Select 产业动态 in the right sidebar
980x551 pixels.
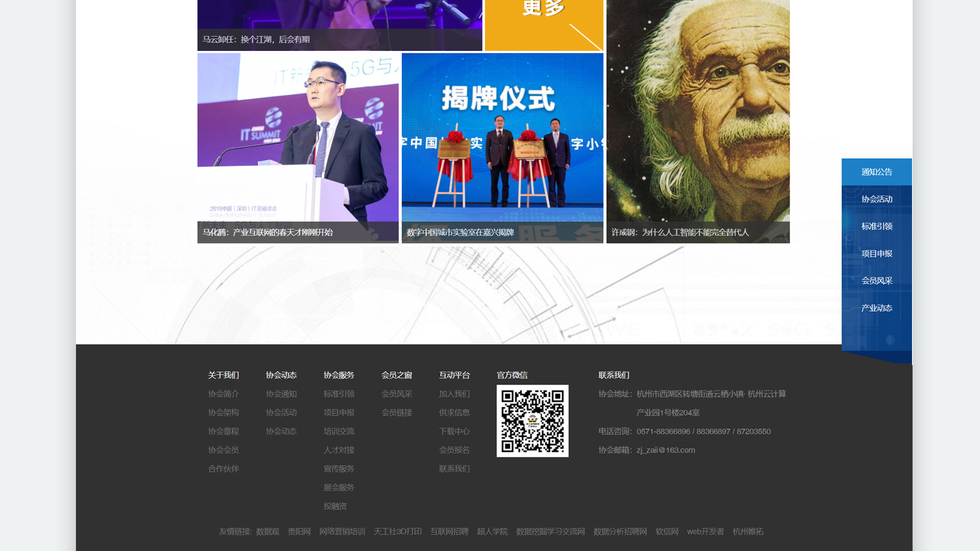tap(876, 308)
